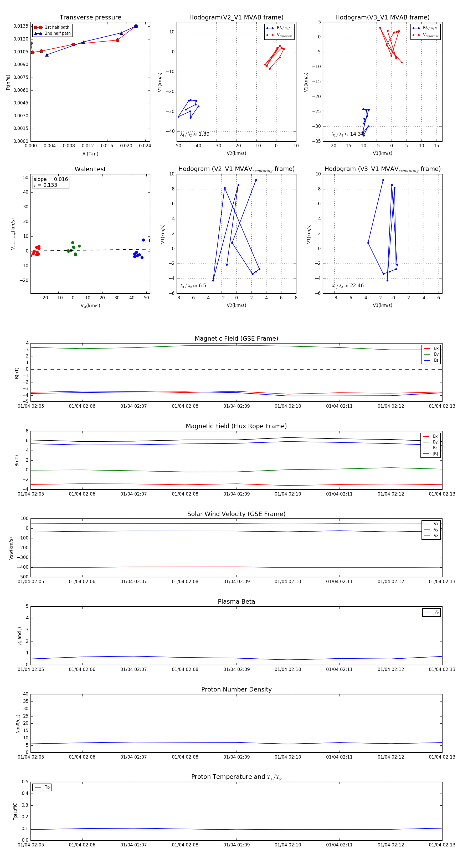This screenshot has width=473, height=868.
Task: Click the 'Vz' legend entry
Action: 431,536
